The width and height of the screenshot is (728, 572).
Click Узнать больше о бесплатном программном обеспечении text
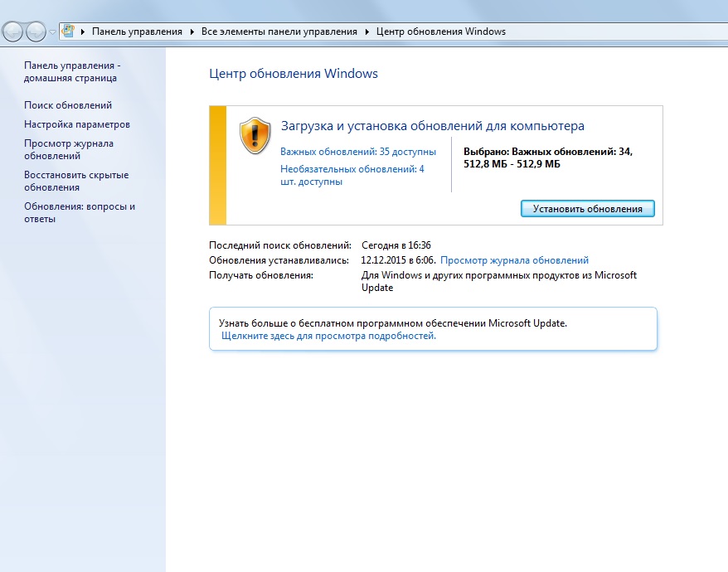(x=393, y=323)
